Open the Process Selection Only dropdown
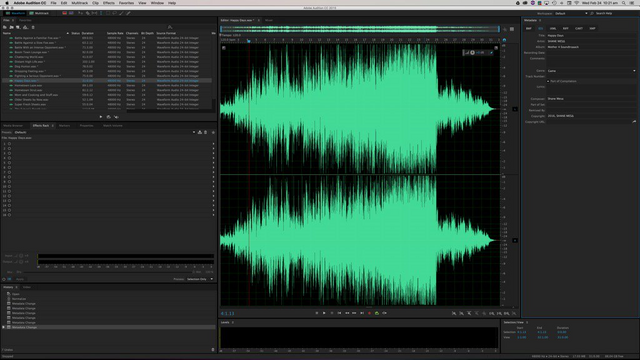Viewport: 640px width, 360px height. pos(200,279)
